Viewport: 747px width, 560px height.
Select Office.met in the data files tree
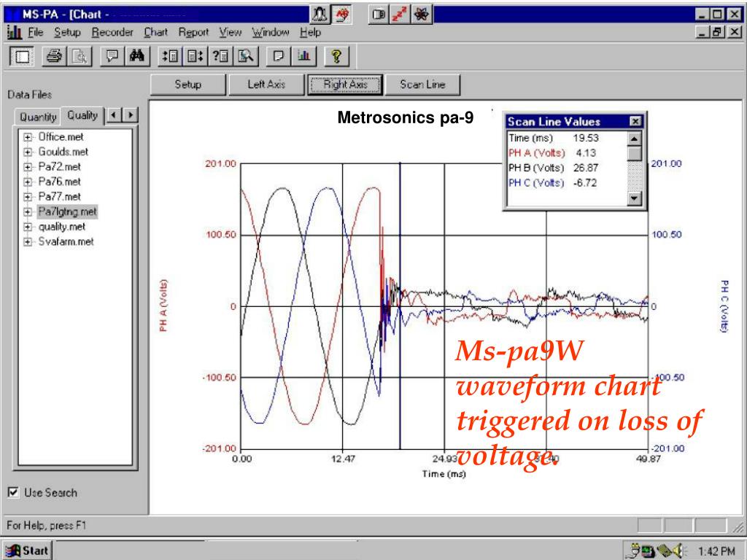coord(61,137)
